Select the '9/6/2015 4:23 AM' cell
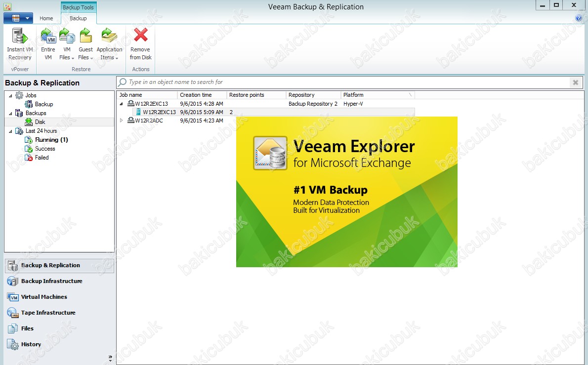The image size is (588, 365). coord(202,121)
